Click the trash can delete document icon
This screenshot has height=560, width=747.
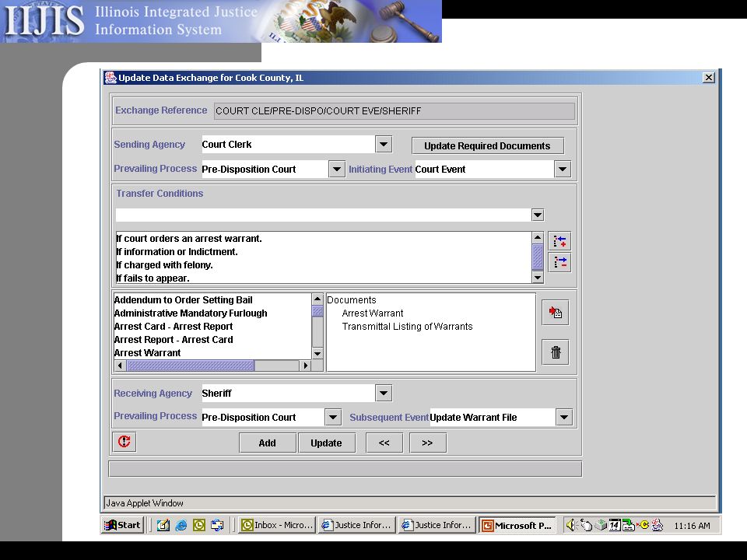pos(555,352)
